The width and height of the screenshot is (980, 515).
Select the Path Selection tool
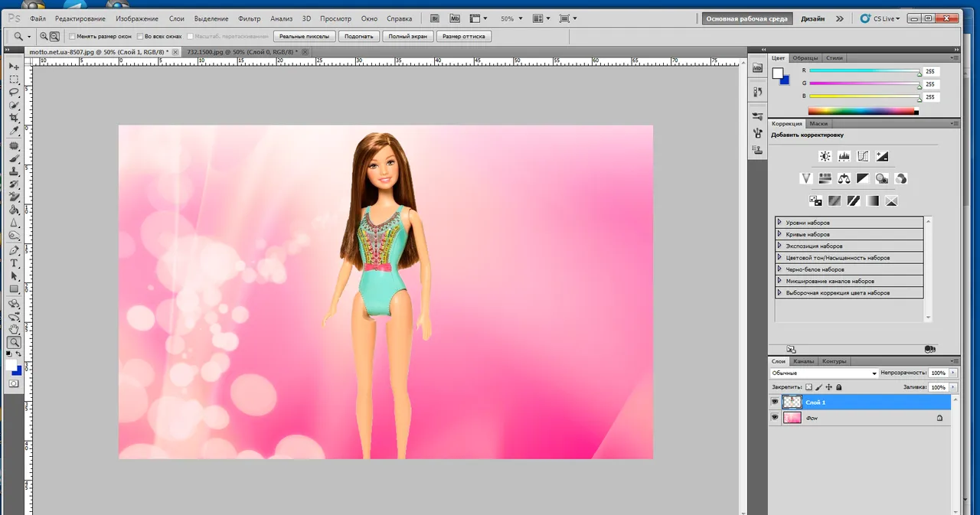[14, 276]
